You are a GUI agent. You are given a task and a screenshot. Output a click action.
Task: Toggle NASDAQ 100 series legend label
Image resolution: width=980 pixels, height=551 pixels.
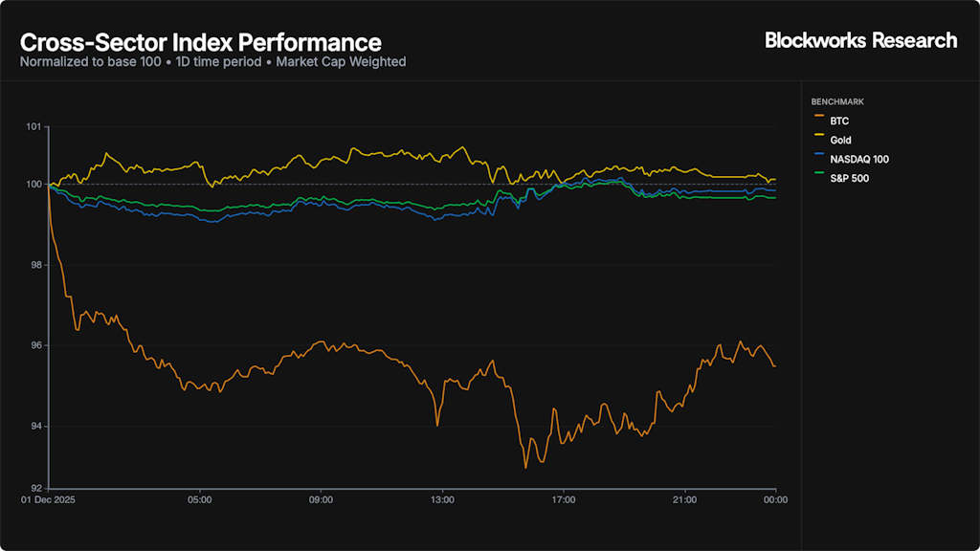pos(859,160)
